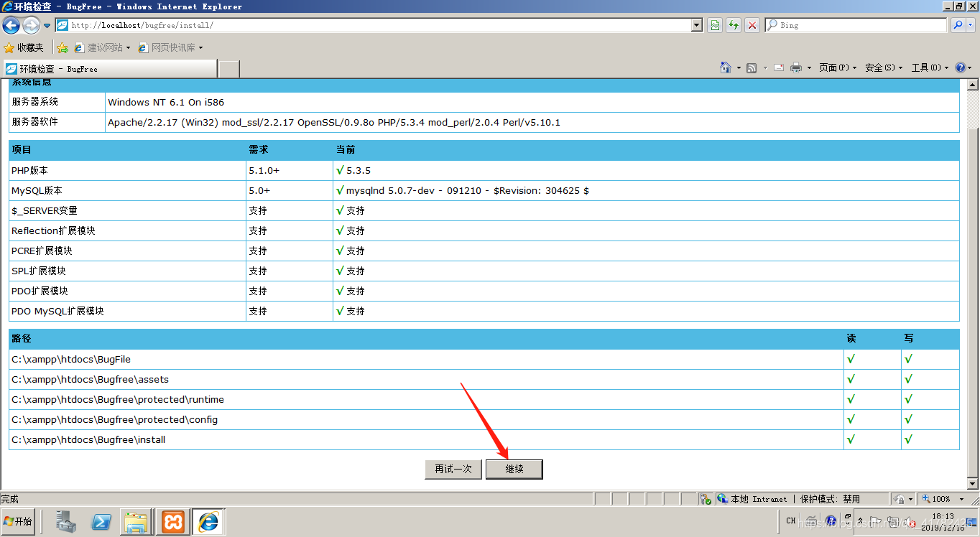Click the Action Center flag tray icon
980x537 pixels.
[876, 521]
